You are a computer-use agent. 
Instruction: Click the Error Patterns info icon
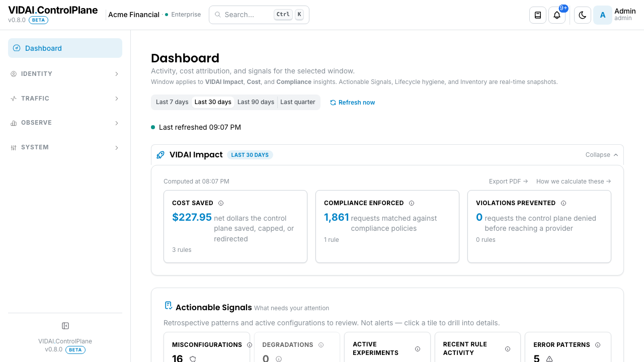(x=598, y=345)
